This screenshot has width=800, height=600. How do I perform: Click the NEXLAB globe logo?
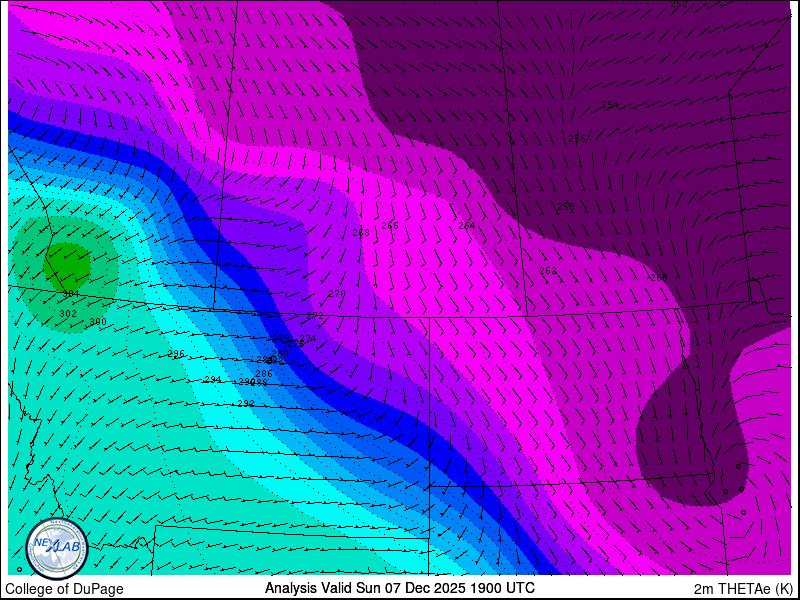click(57, 548)
